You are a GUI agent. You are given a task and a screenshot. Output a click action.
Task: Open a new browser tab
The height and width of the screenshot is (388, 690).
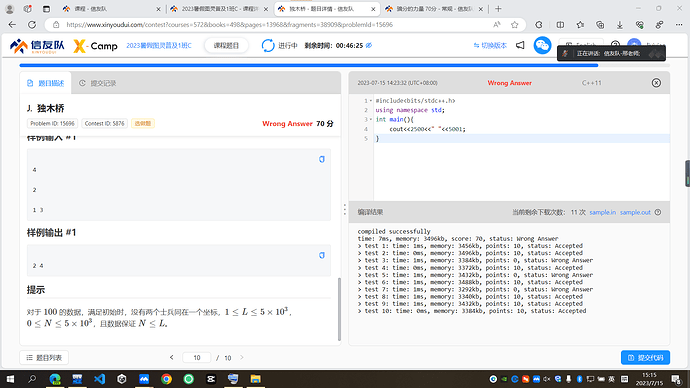click(x=498, y=9)
